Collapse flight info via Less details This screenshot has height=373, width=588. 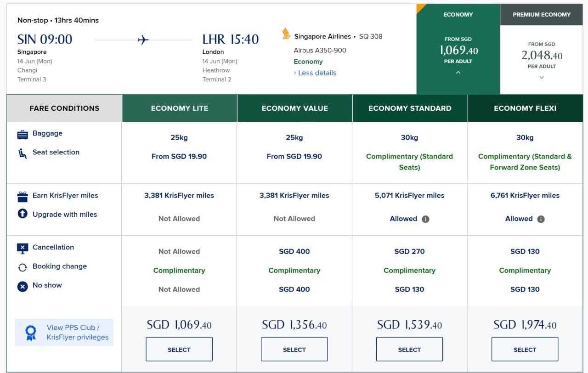tap(315, 73)
